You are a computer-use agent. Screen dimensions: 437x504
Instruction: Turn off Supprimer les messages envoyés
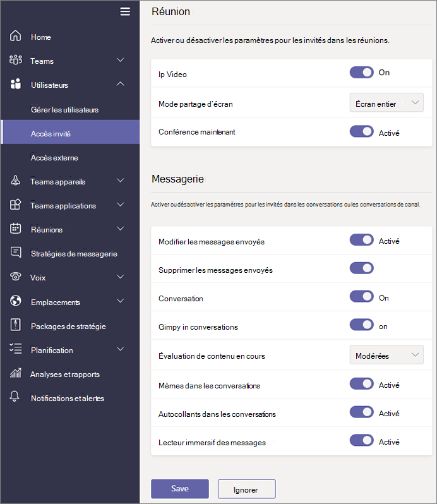(x=362, y=269)
